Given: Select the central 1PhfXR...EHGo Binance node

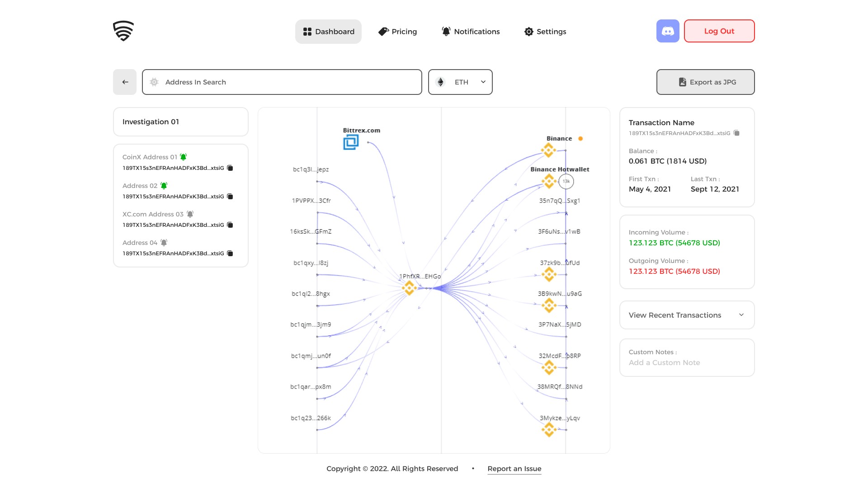Looking at the screenshot, I should point(409,288).
